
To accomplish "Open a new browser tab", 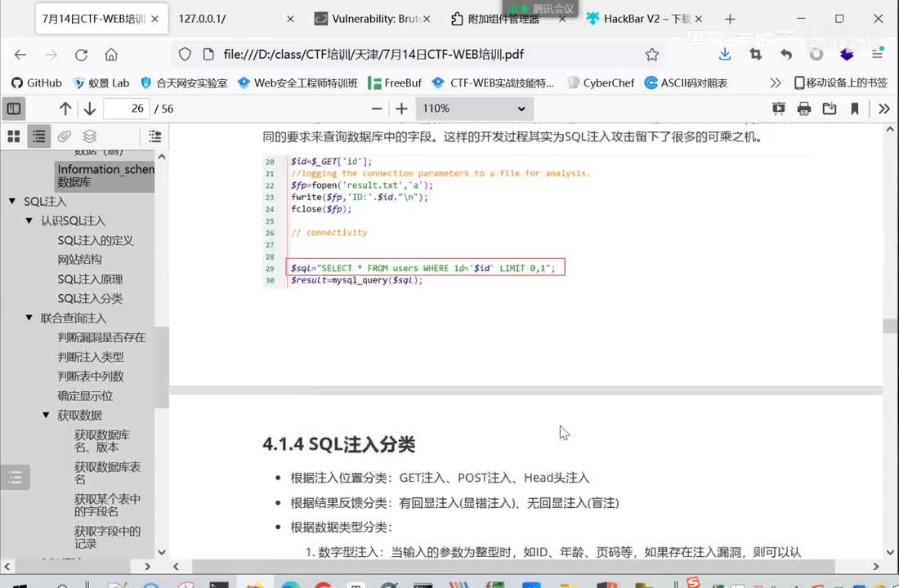I will (730, 19).
